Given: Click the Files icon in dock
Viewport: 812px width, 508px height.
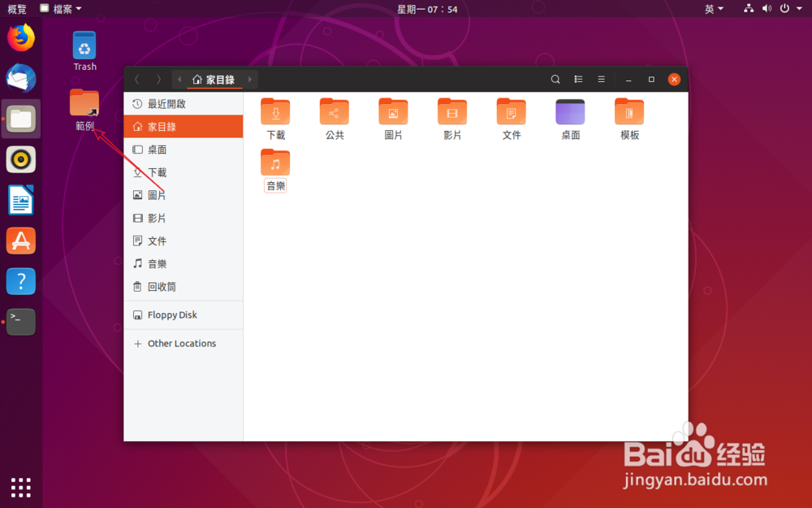Looking at the screenshot, I should [21, 119].
